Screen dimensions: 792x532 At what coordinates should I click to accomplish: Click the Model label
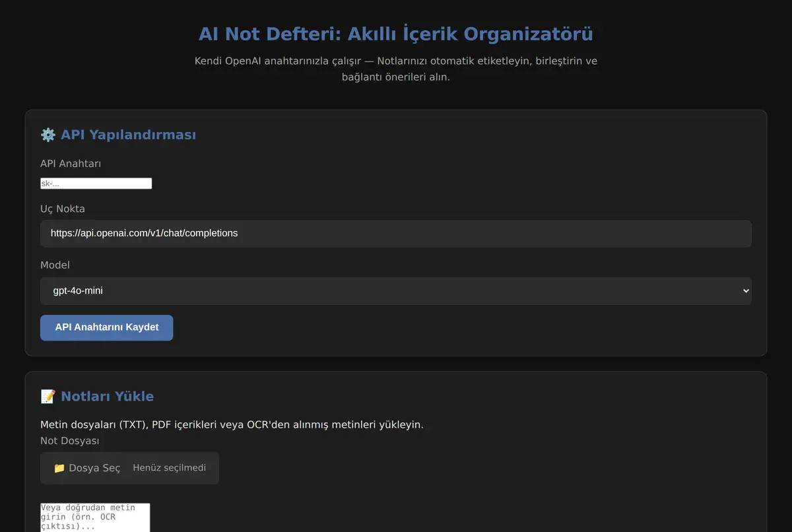point(55,265)
